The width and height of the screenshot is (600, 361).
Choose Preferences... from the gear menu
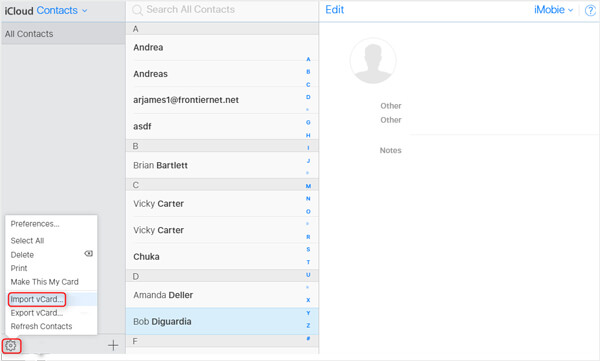click(35, 224)
